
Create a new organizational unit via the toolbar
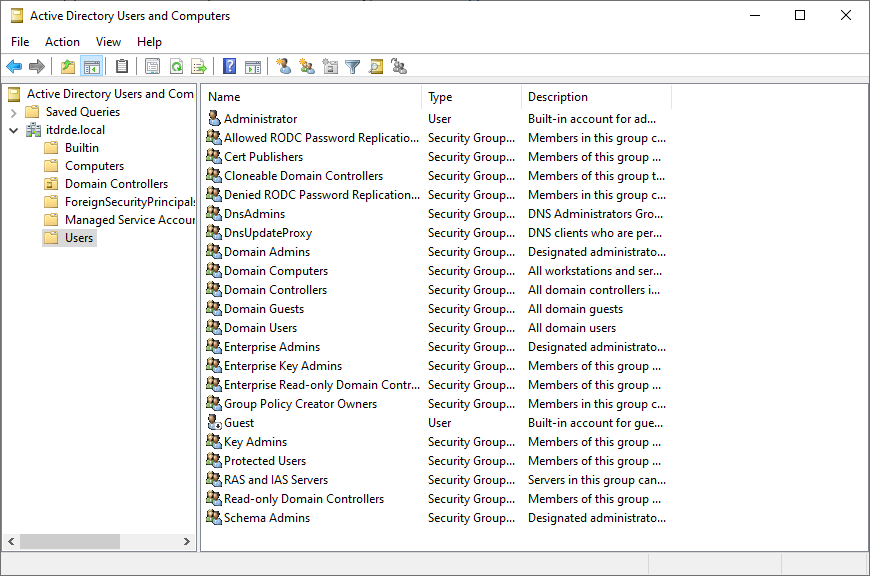(330, 67)
